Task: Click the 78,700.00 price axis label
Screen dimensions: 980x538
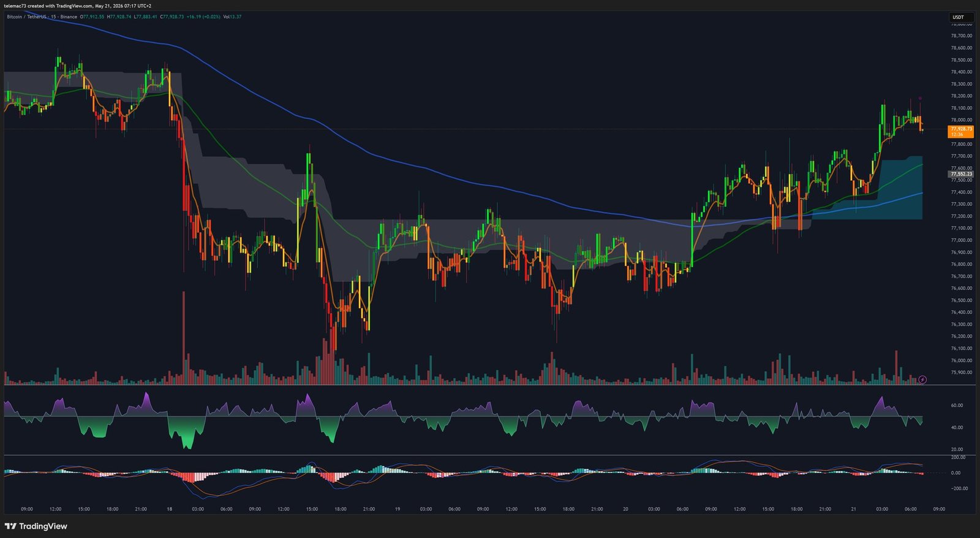Action: [961, 36]
